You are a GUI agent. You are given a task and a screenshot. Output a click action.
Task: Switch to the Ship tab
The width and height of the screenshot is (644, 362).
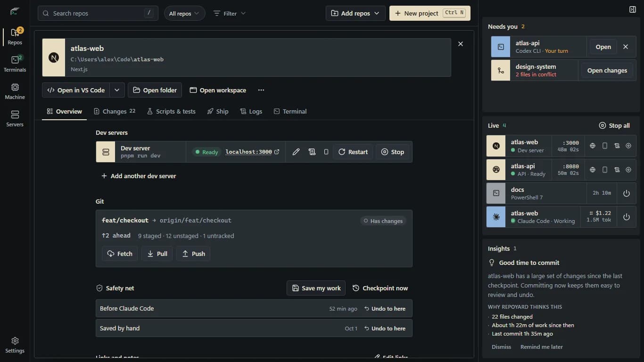coord(218,111)
